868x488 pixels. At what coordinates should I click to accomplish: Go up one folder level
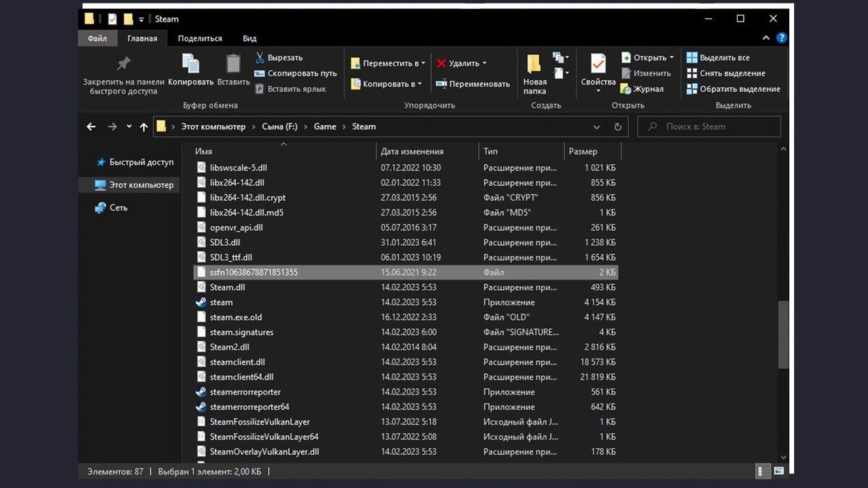pyautogui.click(x=144, y=127)
